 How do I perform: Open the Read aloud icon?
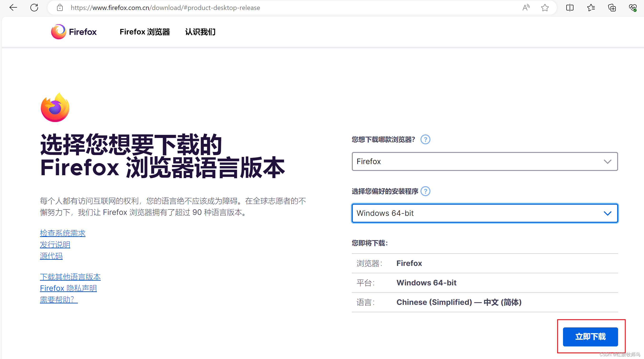tap(526, 8)
